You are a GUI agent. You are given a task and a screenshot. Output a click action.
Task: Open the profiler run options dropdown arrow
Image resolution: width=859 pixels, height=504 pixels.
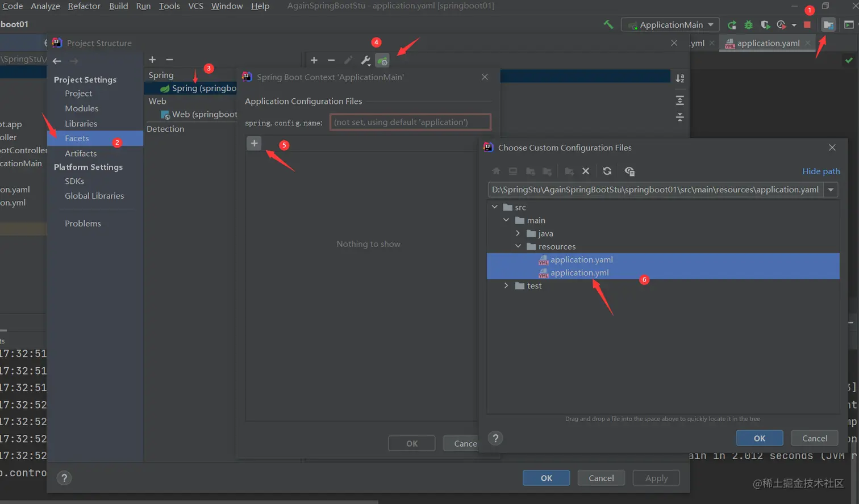(794, 26)
